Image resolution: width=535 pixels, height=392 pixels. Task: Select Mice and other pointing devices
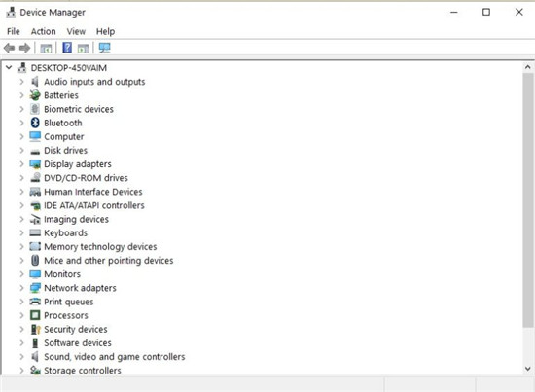(x=109, y=261)
